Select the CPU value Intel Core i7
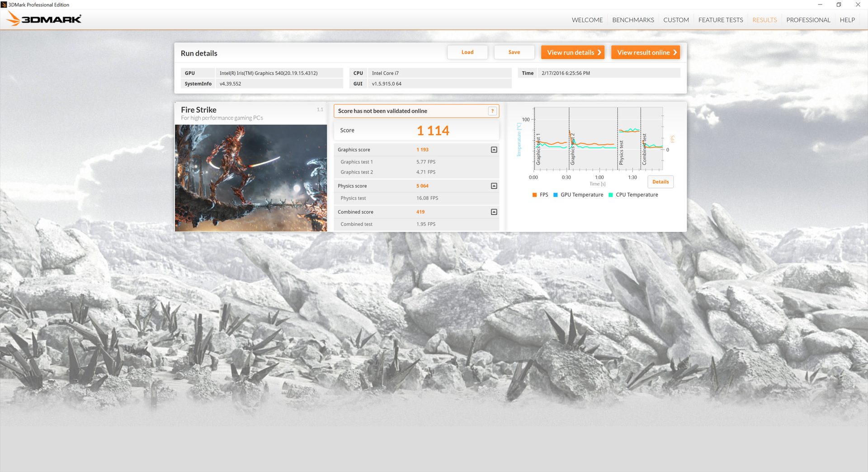 tap(385, 73)
